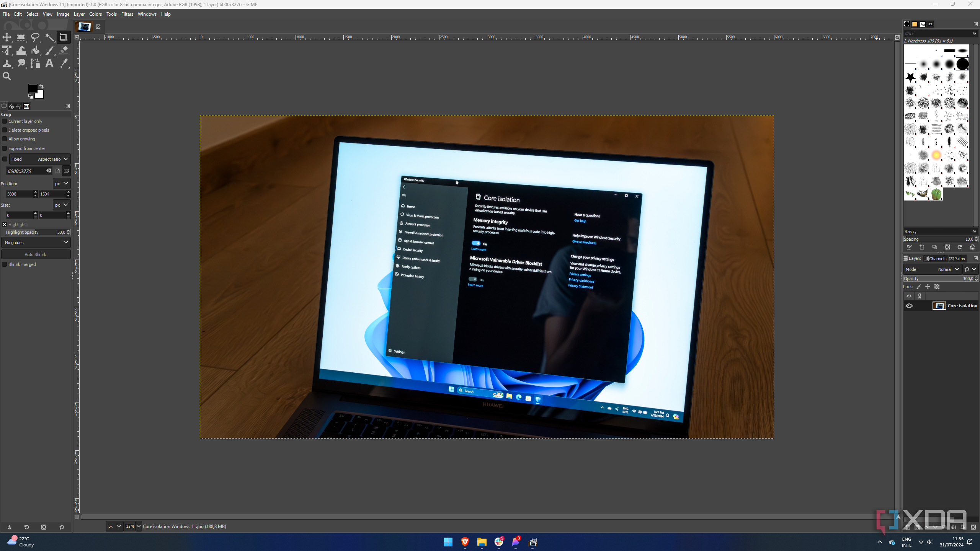Select the Paths tool
Image resolution: width=980 pixels, height=551 pixels.
click(35, 63)
